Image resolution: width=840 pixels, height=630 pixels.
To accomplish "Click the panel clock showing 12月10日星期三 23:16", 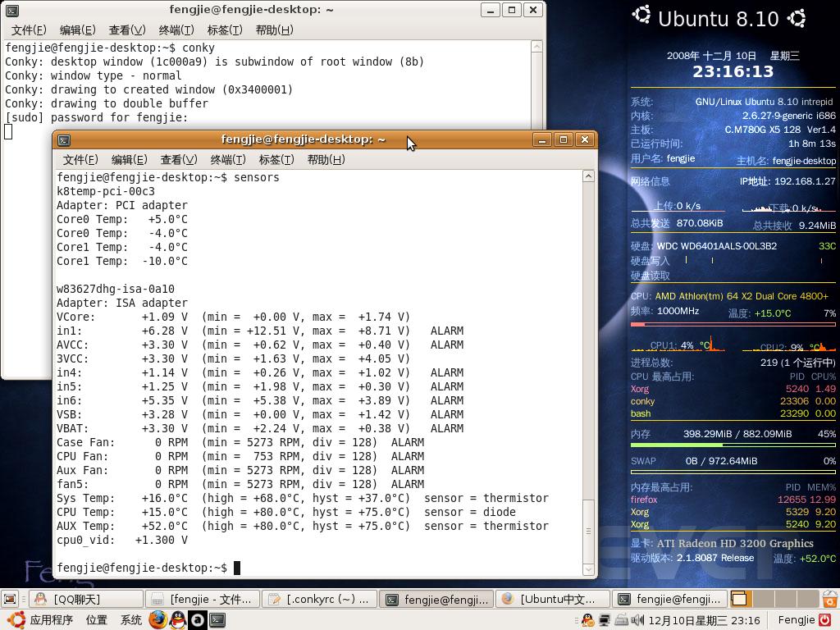I will tap(704, 620).
